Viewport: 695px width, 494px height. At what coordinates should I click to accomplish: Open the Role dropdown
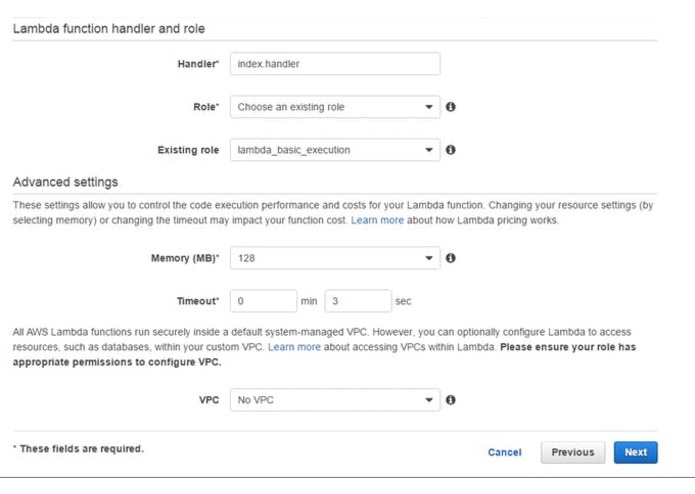335,107
